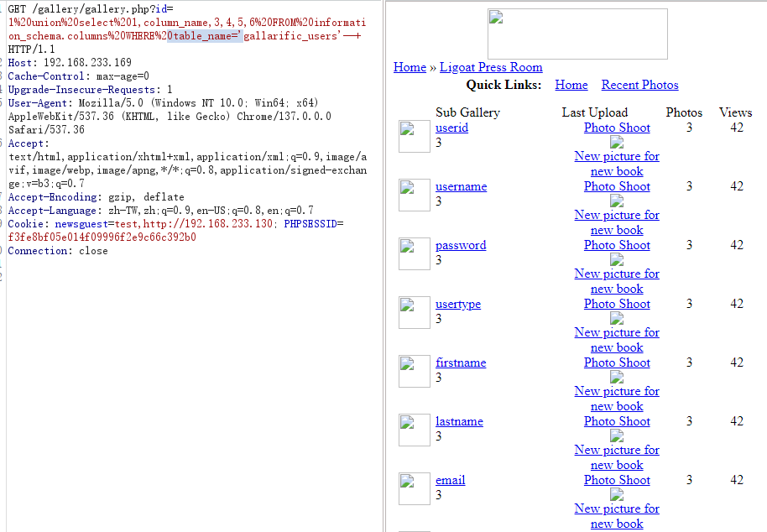The image size is (767, 532).
Task: Click the GET /gallery/gallery.php request line
Action: (91, 8)
